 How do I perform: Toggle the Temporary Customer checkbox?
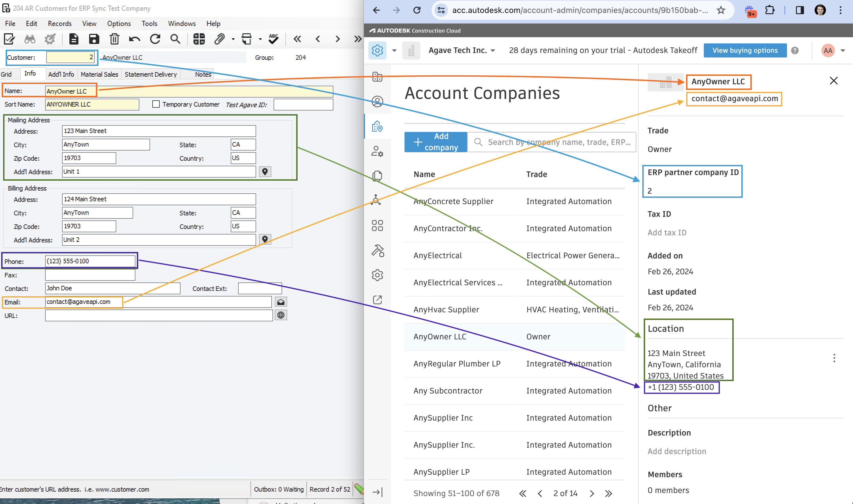coord(156,104)
